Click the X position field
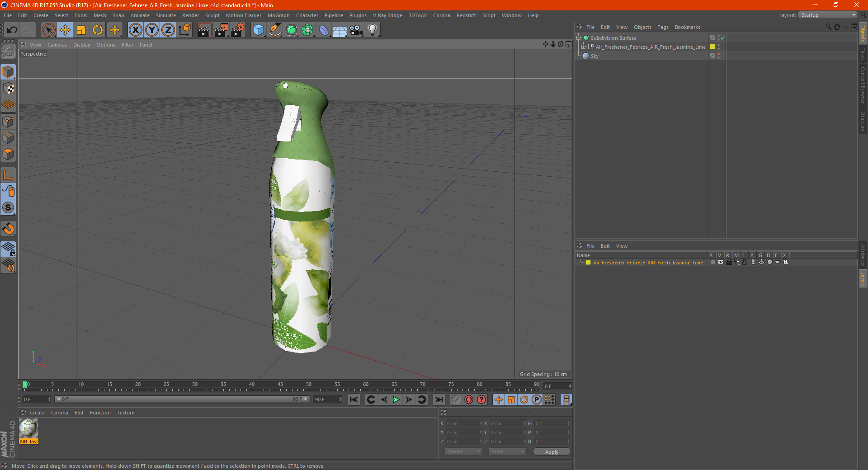This screenshot has width=868, height=470. coord(464,423)
